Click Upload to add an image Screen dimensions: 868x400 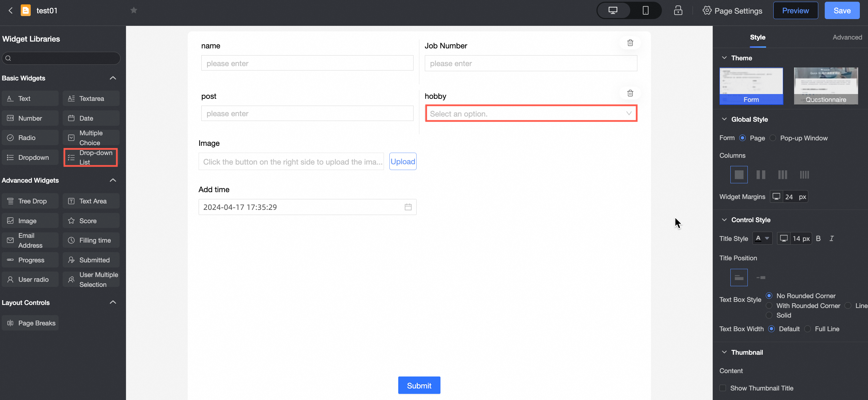pos(403,161)
